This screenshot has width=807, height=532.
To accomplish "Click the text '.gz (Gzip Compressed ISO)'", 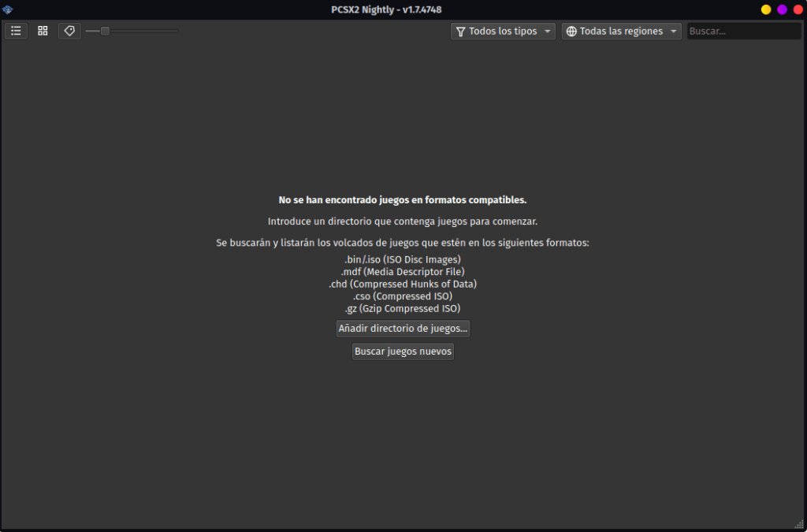I will [403, 309].
